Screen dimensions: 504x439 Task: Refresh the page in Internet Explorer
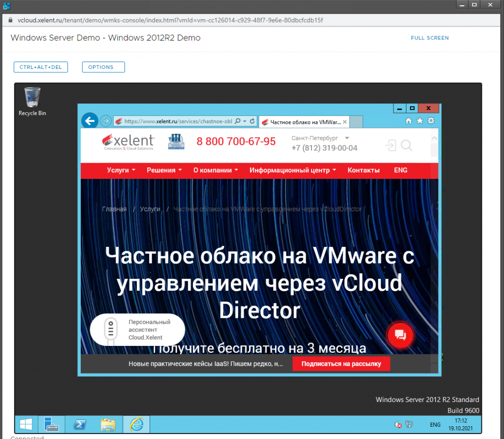coord(252,121)
